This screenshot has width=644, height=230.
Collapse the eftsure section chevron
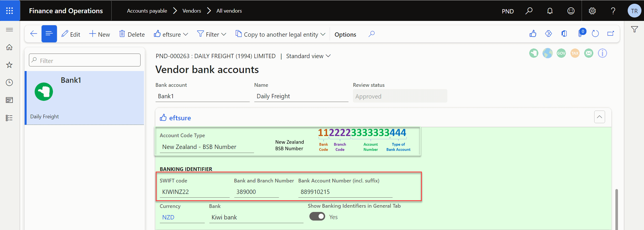tap(599, 117)
